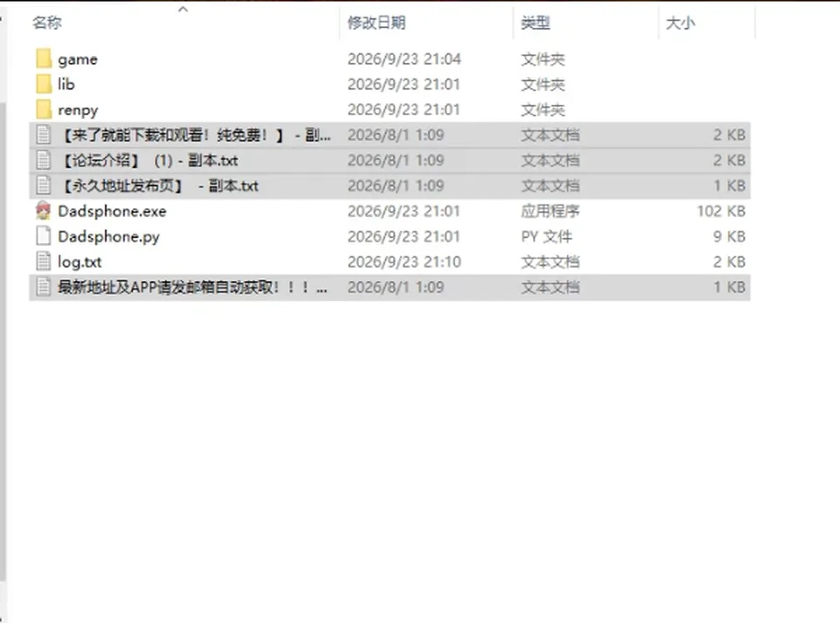Select the file name Dadsphone.exe
This screenshot has width=840, height=623.
coord(112,211)
